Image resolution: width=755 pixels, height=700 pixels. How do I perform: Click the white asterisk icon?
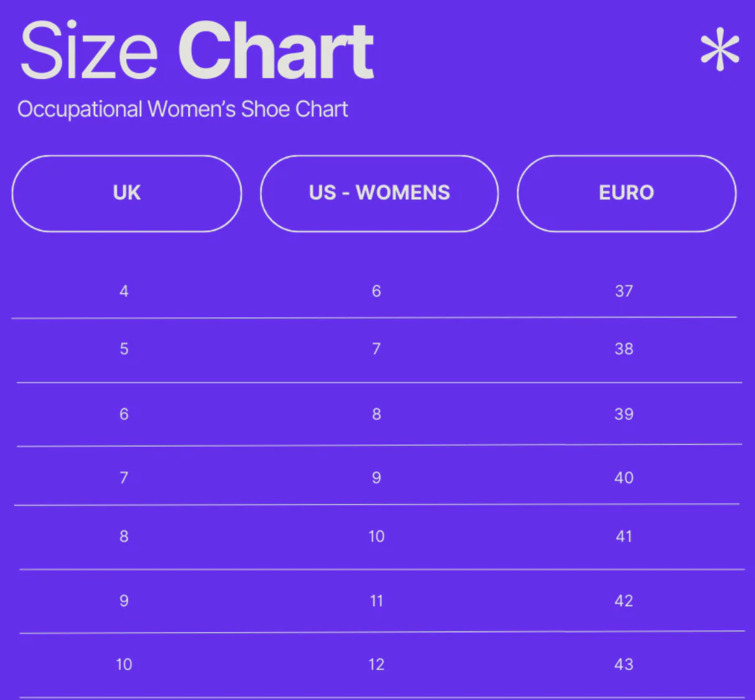click(720, 50)
